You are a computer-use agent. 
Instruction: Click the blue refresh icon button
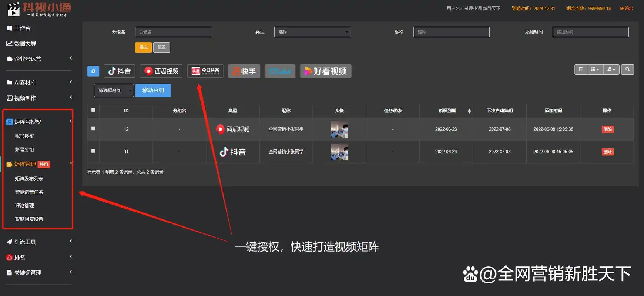pyautogui.click(x=93, y=71)
